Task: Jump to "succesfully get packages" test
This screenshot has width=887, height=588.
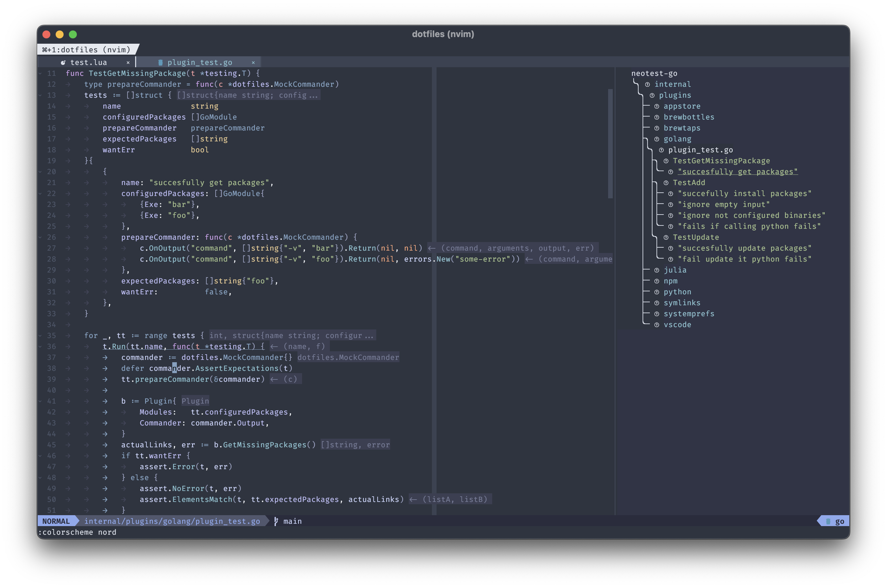Action: (737, 172)
